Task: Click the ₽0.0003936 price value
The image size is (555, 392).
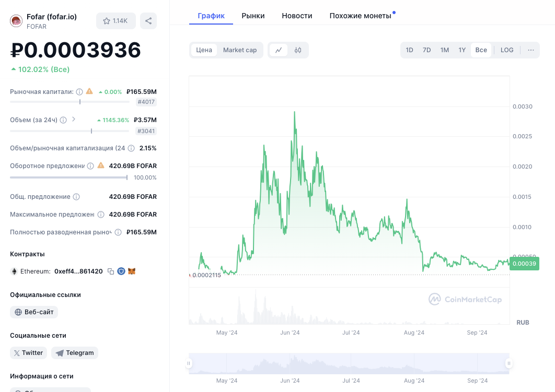Action: (76, 50)
